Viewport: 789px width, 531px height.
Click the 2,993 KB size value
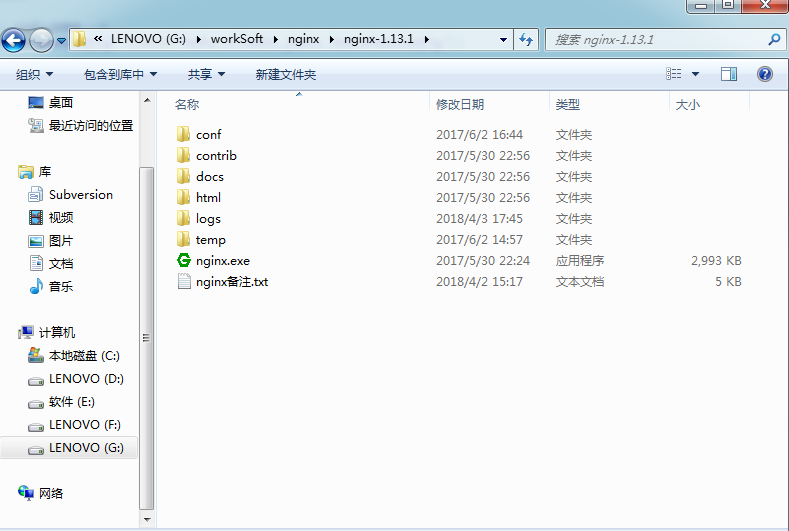716,261
